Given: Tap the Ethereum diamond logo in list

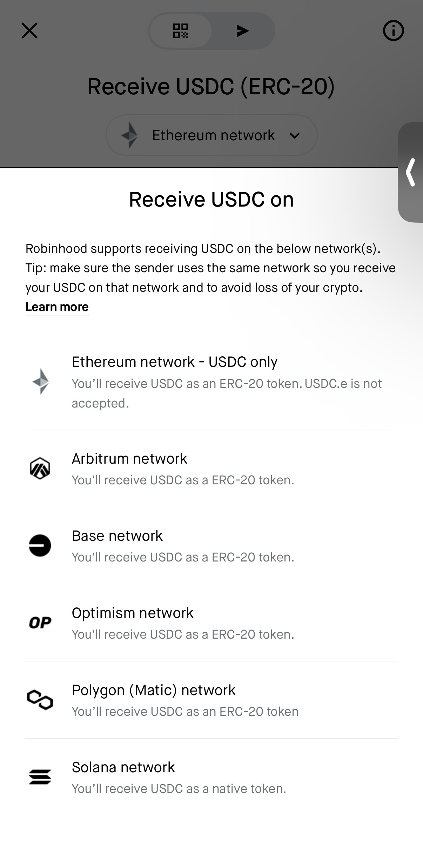Looking at the screenshot, I should 40,382.
